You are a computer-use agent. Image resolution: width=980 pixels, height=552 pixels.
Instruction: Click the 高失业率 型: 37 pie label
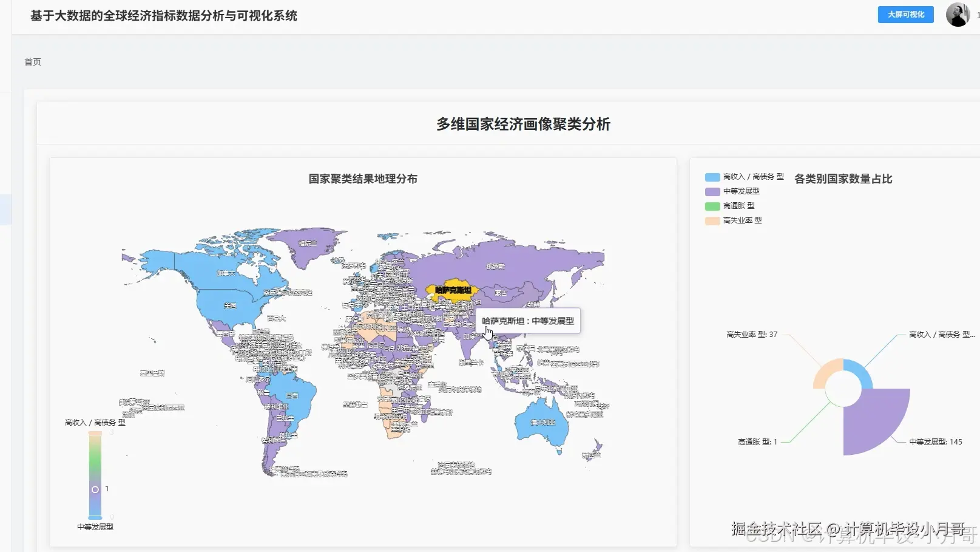tap(752, 335)
